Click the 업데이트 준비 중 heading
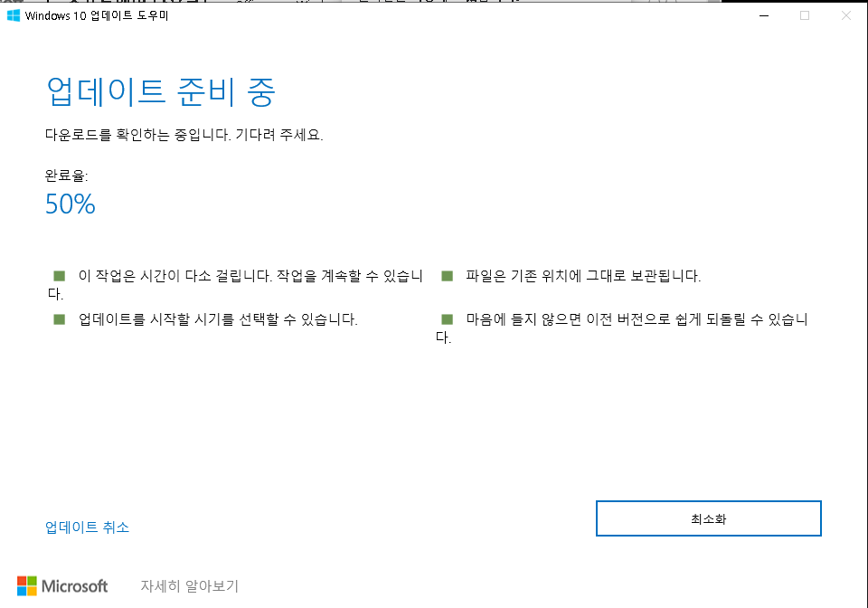 click(161, 91)
